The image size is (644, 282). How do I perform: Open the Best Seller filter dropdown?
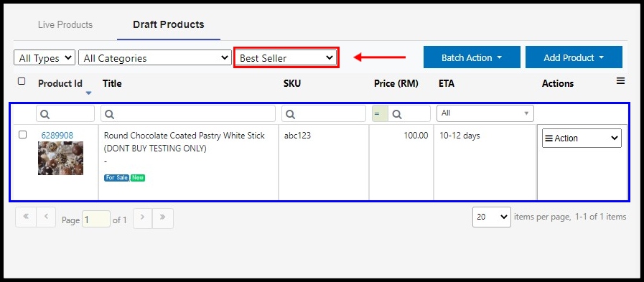286,58
